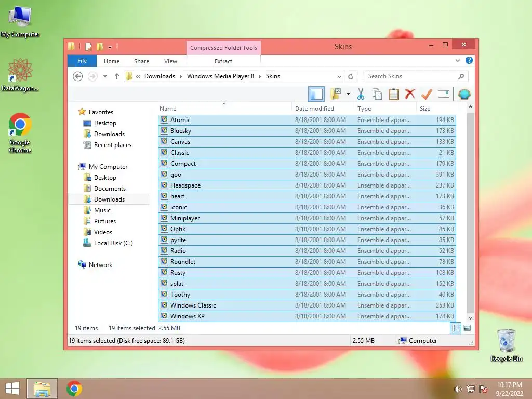Click the scrollbar down arrow

(x=470, y=318)
